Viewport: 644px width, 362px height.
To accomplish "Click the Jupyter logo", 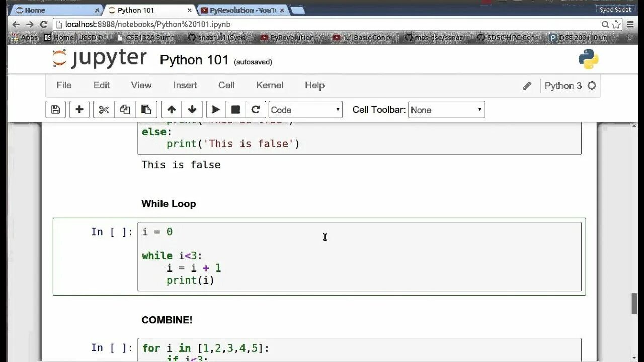I will [100, 59].
